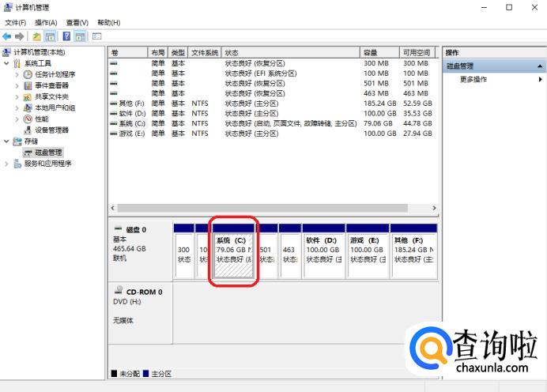
Task: Click the rightmost list view toolbar icon
Action: 96,36
